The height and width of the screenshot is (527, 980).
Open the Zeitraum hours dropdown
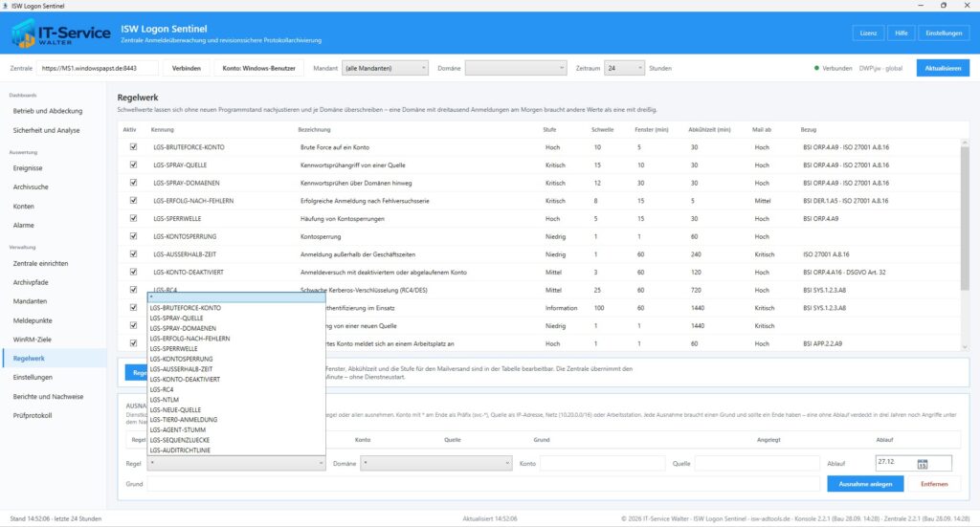pyautogui.click(x=624, y=68)
